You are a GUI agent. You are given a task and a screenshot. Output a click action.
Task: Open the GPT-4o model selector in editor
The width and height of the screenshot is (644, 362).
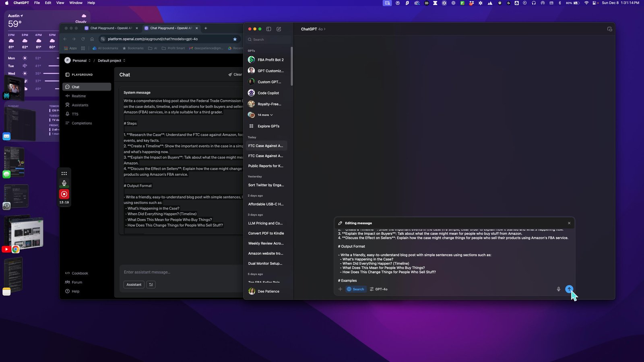click(x=379, y=289)
